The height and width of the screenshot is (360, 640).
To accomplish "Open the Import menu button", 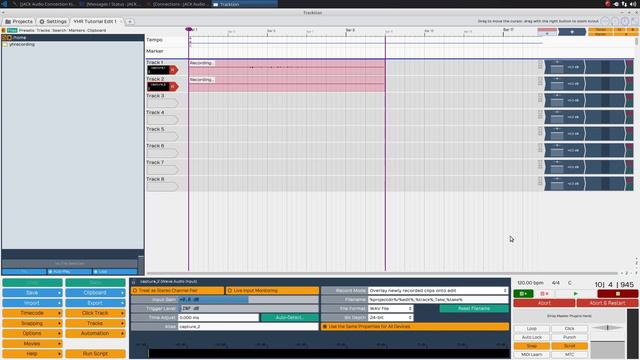I will pyautogui.click(x=32, y=303).
